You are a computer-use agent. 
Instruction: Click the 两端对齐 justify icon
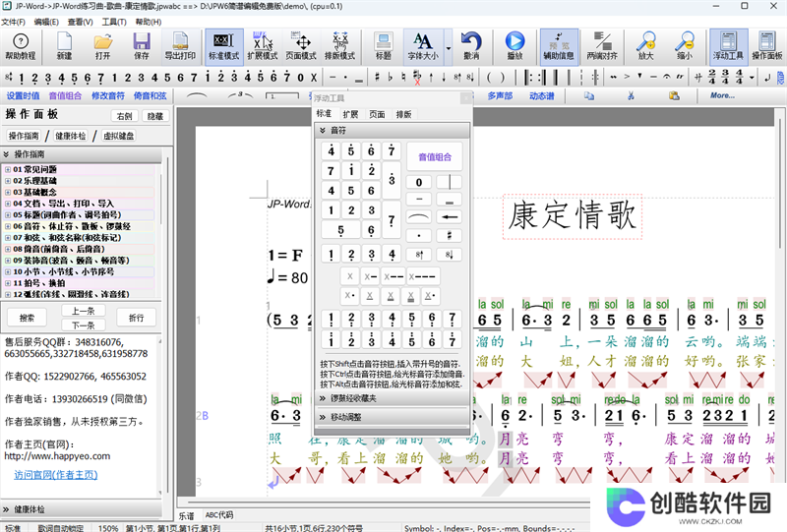click(x=602, y=46)
